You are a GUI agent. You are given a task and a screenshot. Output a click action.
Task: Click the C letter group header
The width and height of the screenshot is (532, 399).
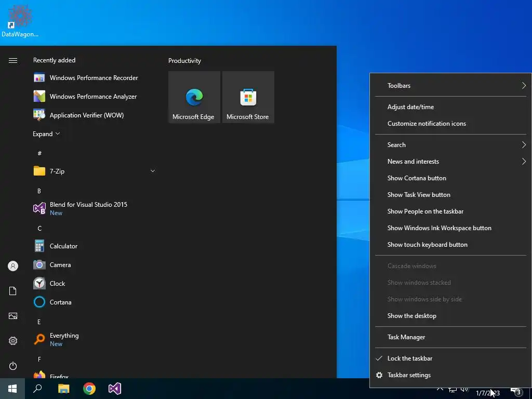(39, 229)
